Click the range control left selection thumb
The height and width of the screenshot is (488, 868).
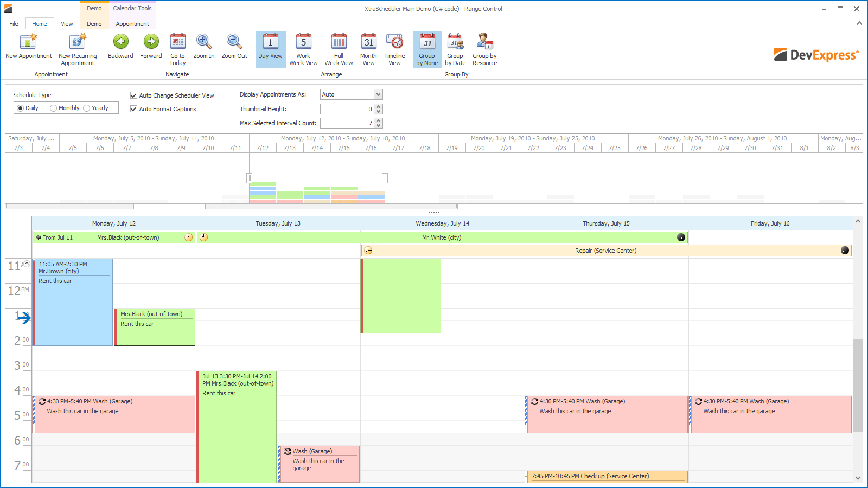click(x=249, y=178)
